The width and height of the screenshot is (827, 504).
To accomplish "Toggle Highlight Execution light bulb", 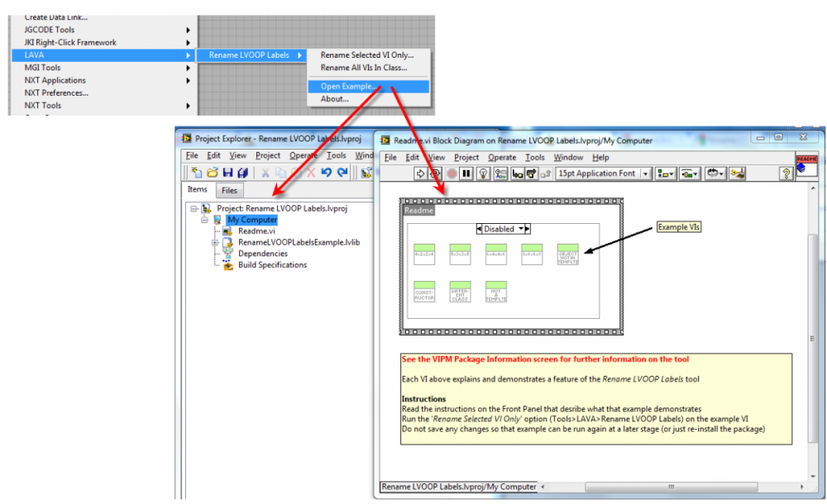I will (483, 174).
